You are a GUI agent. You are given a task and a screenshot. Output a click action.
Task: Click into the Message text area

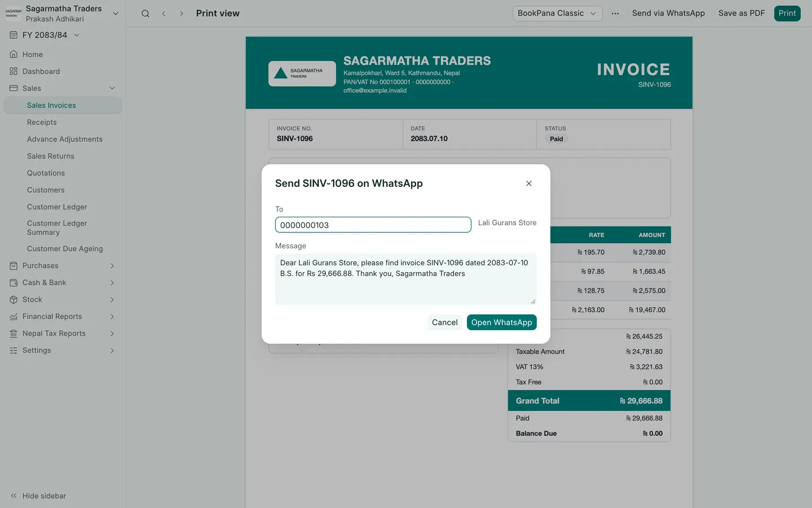[x=406, y=279]
